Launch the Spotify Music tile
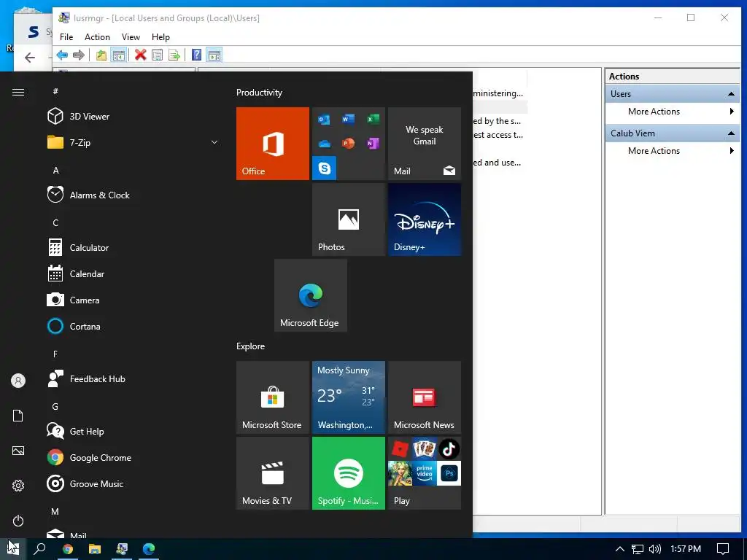 click(349, 473)
